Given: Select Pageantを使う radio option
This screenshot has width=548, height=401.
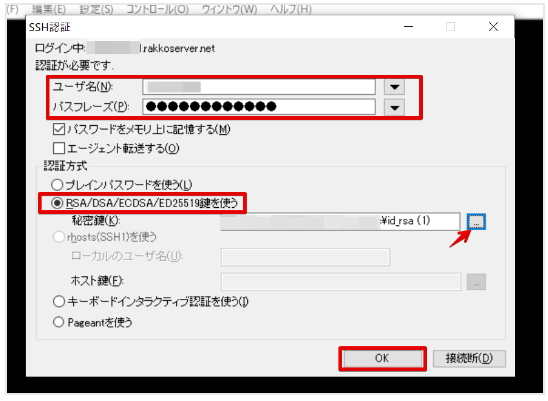Looking at the screenshot, I should tap(58, 322).
